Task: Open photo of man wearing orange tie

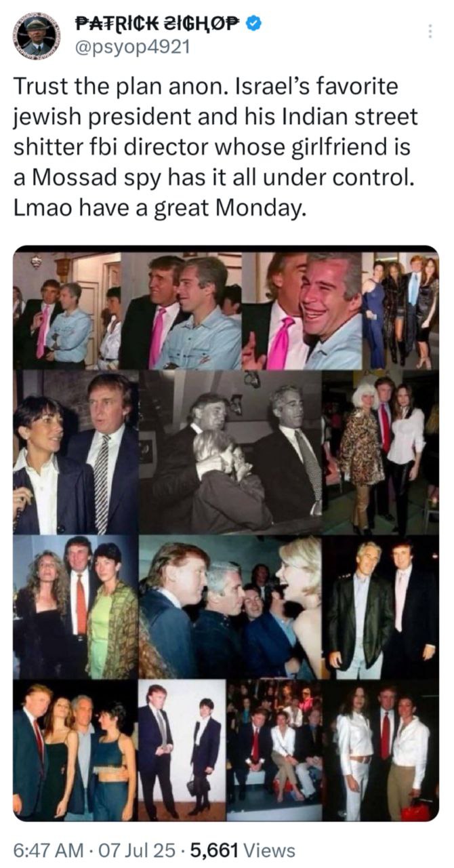Action: coord(76,607)
